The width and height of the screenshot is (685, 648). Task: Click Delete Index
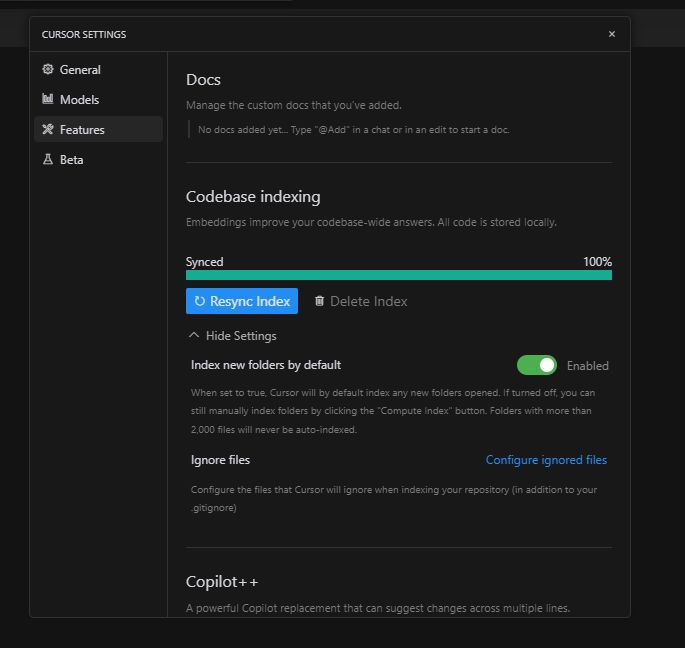[x=361, y=301]
